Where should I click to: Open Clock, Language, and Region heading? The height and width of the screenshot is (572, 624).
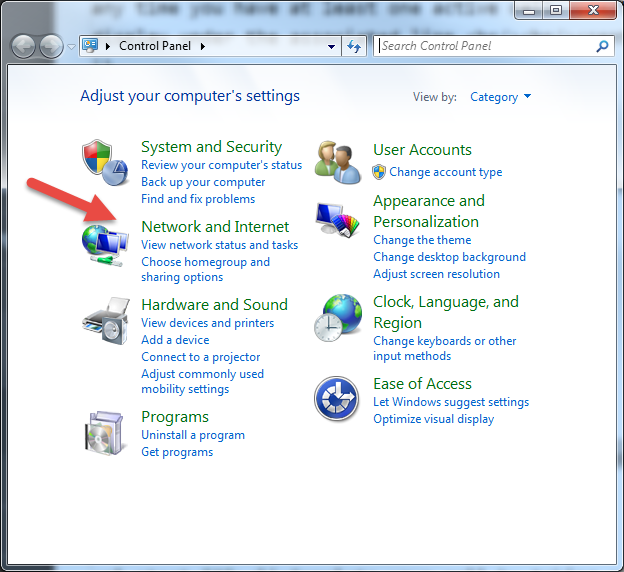pos(446,312)
